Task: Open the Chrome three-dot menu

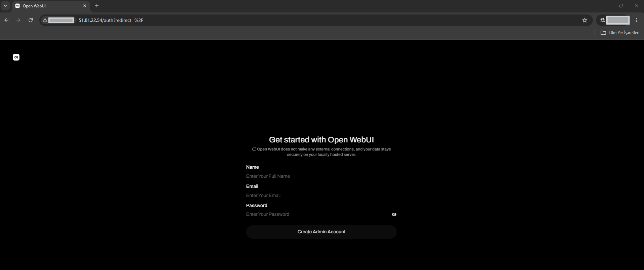Action: click(637, 20)
